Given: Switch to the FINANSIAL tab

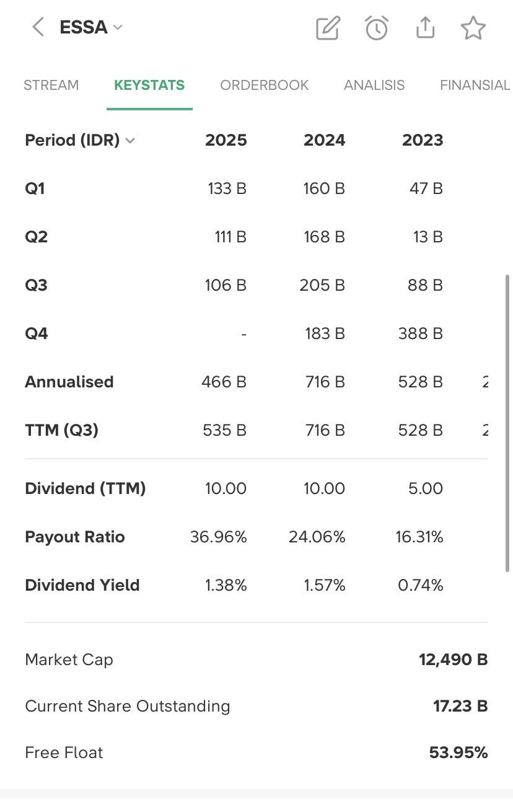Looking at the screenshot, I should click(475, 85).
